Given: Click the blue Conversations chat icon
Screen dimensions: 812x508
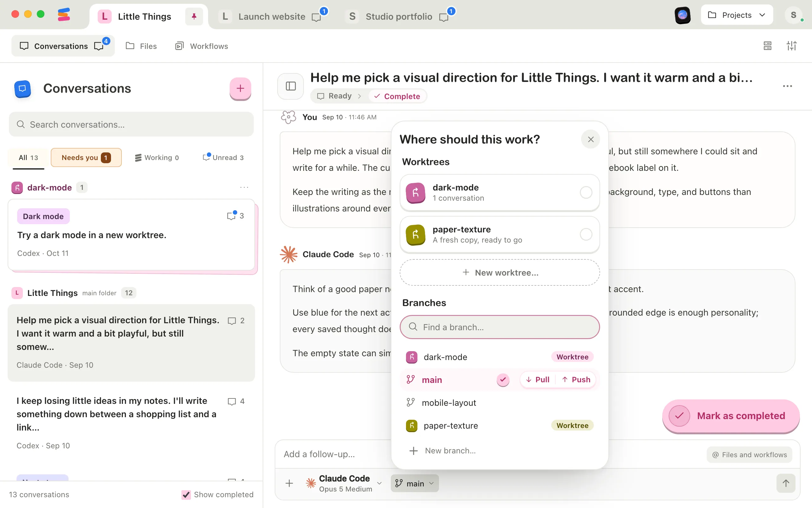Looking at the screenshot, I should pos(23,88).
